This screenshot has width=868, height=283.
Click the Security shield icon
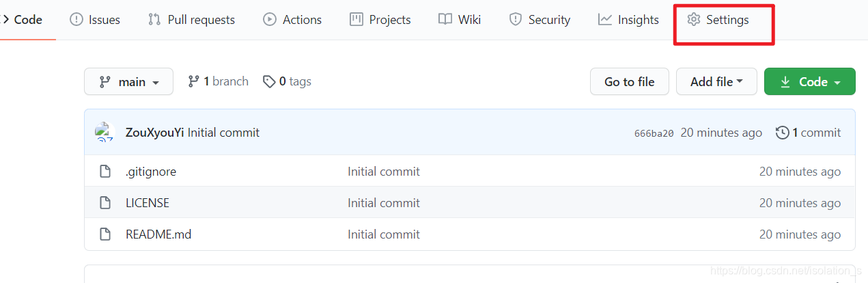[x=516, y=20]
